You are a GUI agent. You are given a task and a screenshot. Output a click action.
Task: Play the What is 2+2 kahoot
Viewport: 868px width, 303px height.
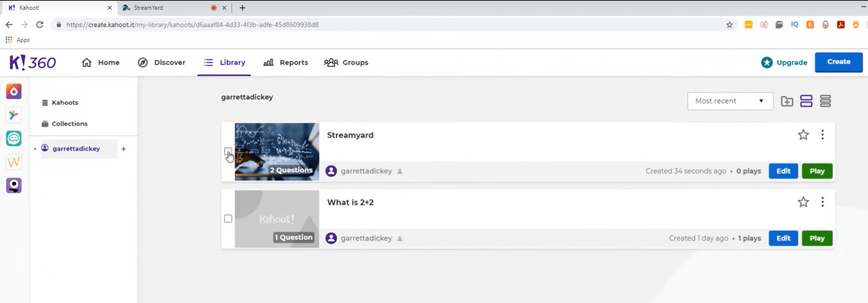pos(817,238)
